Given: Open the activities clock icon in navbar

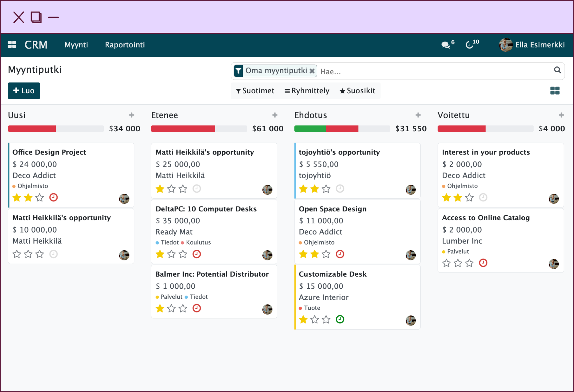Looking at the screenshot, I should click(x=469, y=45).
